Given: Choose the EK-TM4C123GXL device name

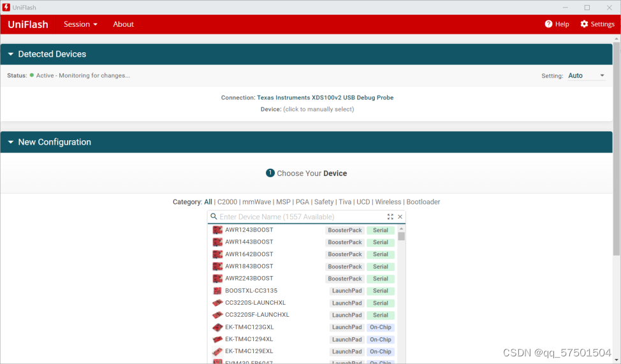Looking at the screenshot, I should click(x=249, y=327).
